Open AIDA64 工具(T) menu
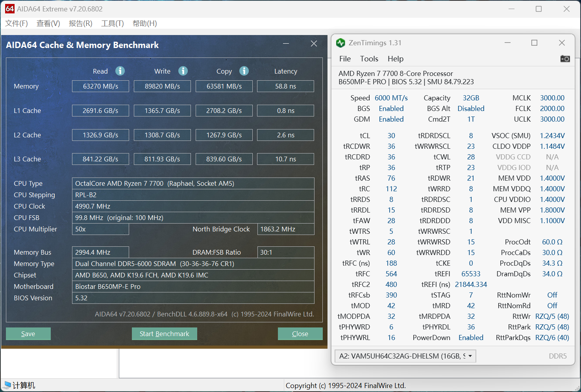Screen dimensions: 581x392 click(x=113, y=24)
